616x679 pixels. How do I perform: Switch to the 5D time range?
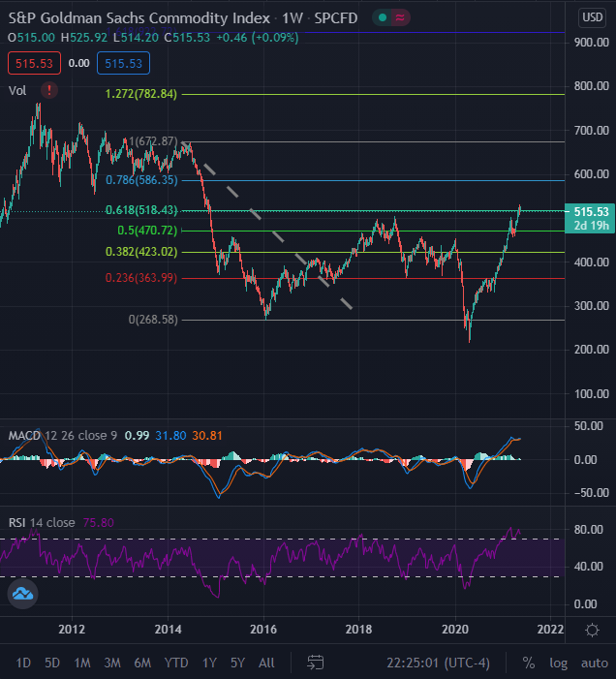click(x=52, y=663)
